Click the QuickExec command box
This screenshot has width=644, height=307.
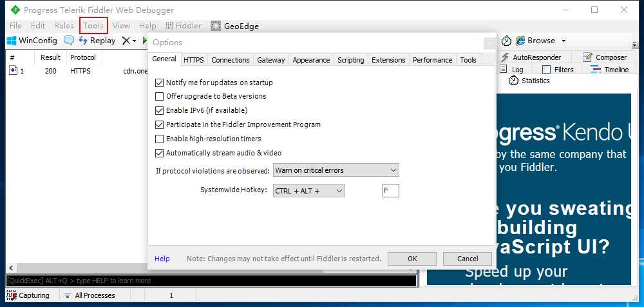pos(211,281)
